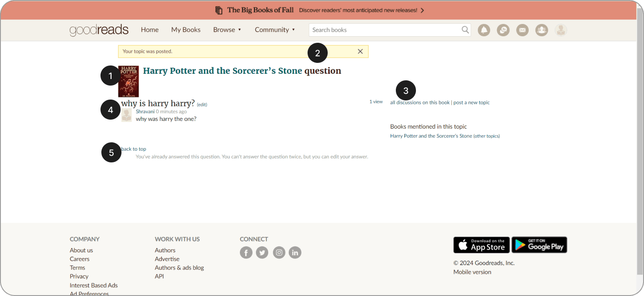Click the banner's right chevron arrow

coord(422,10)
